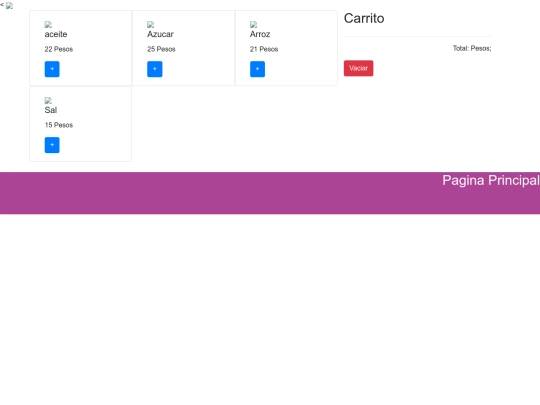Click the 22 Pesos price
The height and width of the screenshot is (405, 540).
[59, 49]
